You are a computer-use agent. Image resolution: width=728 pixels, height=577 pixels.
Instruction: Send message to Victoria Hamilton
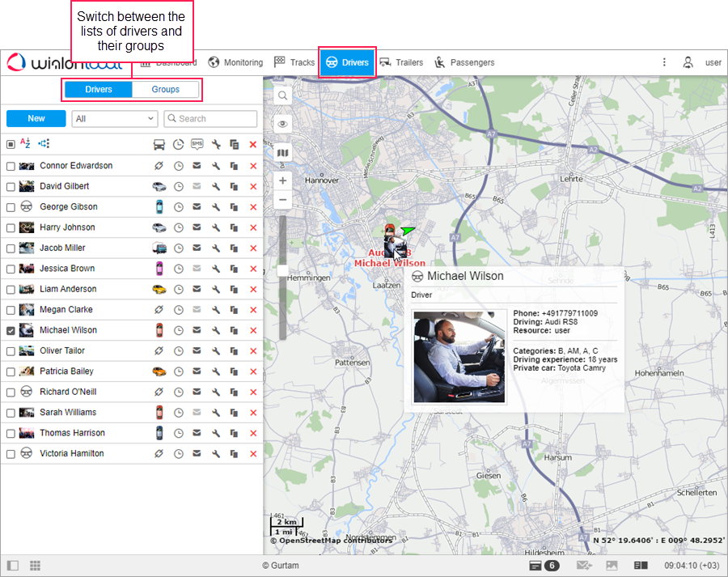tap(197, 453)
